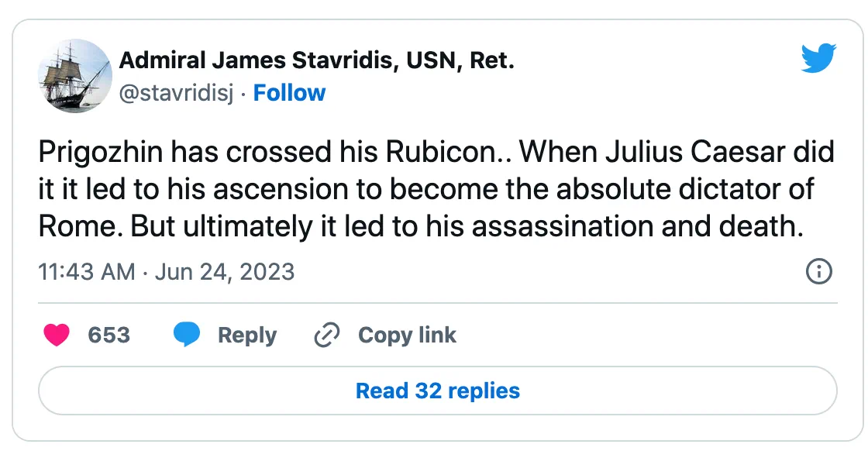This screenshot has height=451, width=868.
Task: Open the 11:43 AM time link
Action: click(86, 272)
